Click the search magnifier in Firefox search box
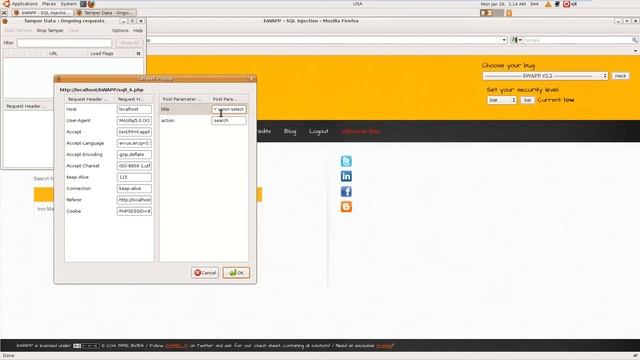The image size is (640, 360). tap(634, 40)
